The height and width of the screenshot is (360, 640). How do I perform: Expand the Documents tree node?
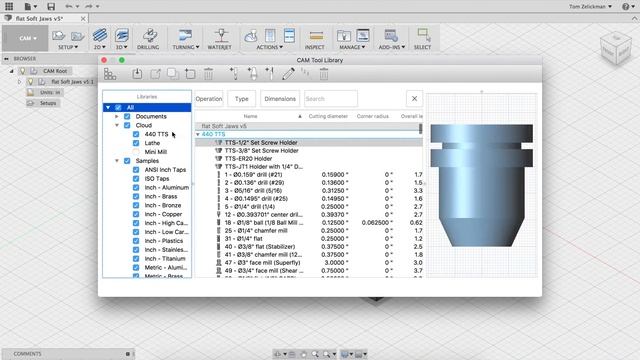(x=117, y=116)
